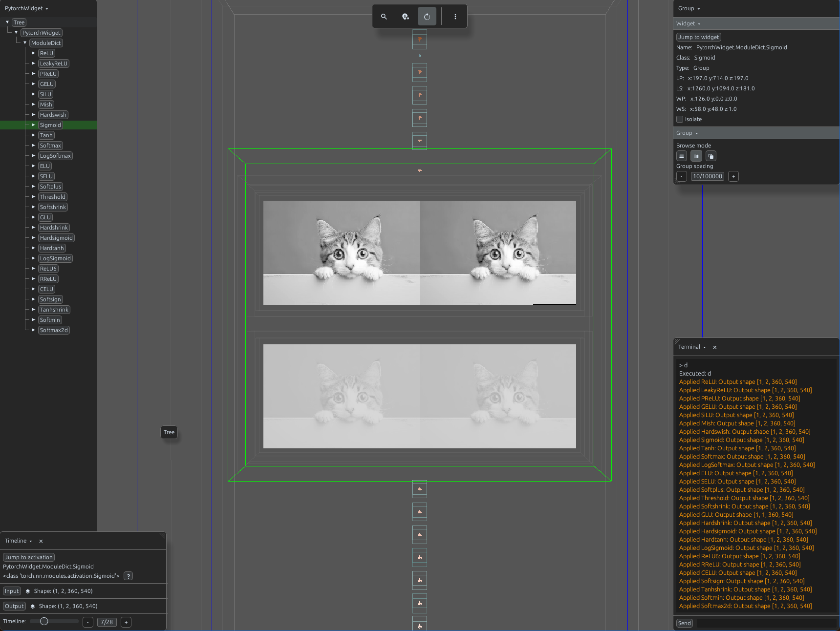This screenshot has height=631, width=840.
Task: Open the Timeline panel dropdown menu
Action: (19, 541)
